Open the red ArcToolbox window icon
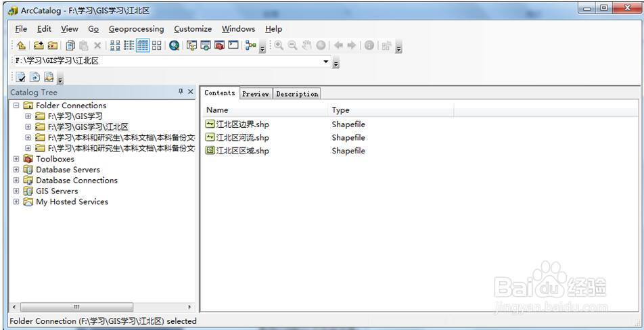This screenshot has height=330, width=644. [x=219, y=45]
